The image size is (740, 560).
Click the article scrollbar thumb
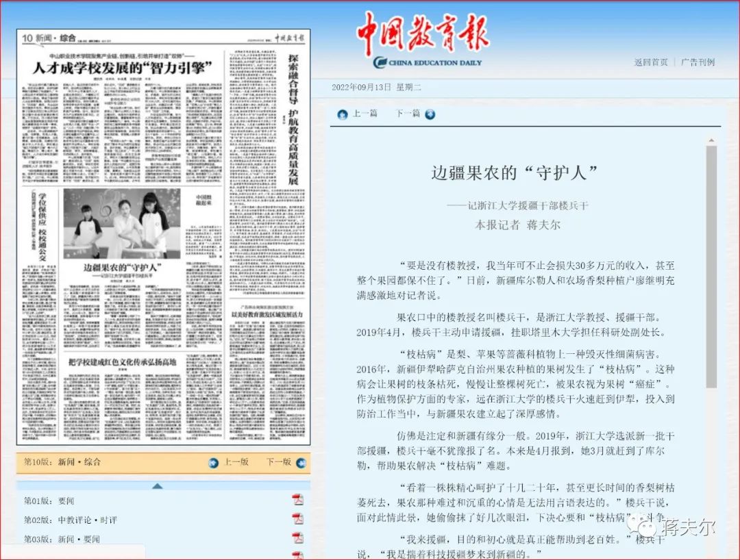pyautogui.click(x=711, y=267)
